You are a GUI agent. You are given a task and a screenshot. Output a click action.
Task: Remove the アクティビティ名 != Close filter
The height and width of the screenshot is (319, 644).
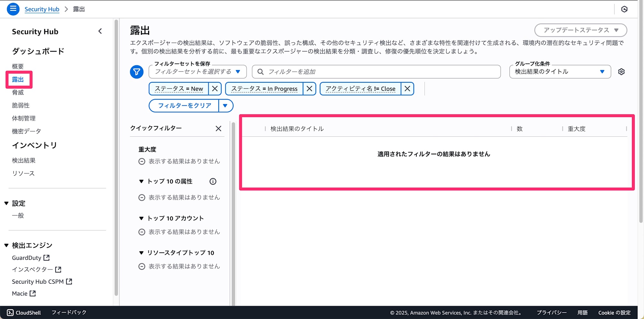[x=407, y=88]
